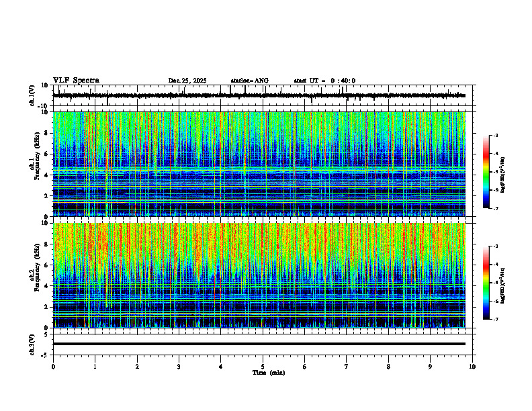The width and height of the screenshot is (532, 411).
Task: Click the "station=ANG" header label
Action: tap(249, 81)
